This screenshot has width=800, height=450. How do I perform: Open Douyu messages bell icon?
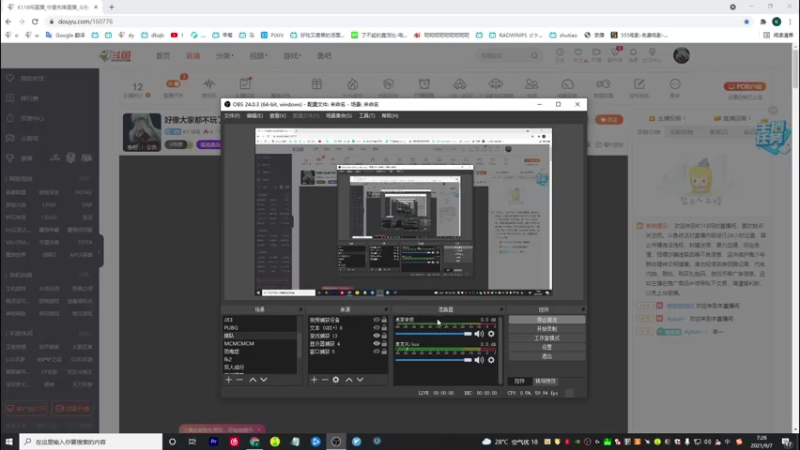point(633,53)
